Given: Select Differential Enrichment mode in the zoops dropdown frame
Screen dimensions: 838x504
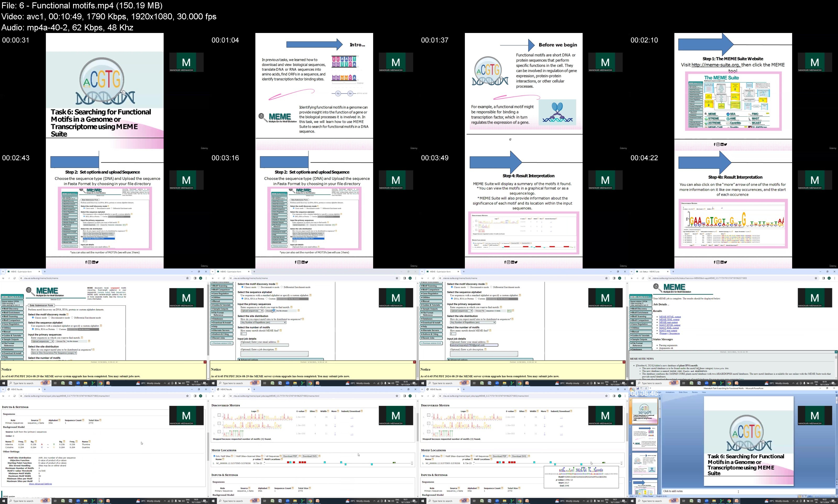Looking at the screenshot, I should tap(72, 318).
